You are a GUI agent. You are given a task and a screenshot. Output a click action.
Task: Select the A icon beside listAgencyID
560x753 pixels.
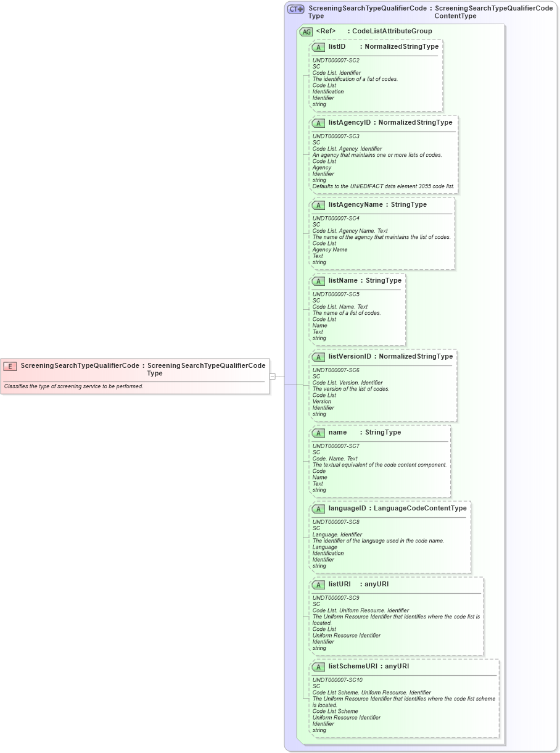(319, 123)
